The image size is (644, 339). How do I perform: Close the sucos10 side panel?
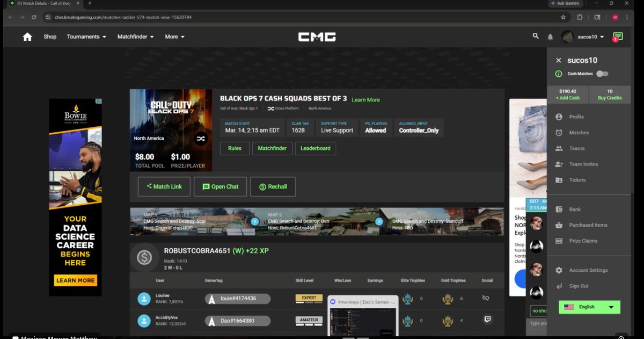pyautogui.click(x=559, y=61)
